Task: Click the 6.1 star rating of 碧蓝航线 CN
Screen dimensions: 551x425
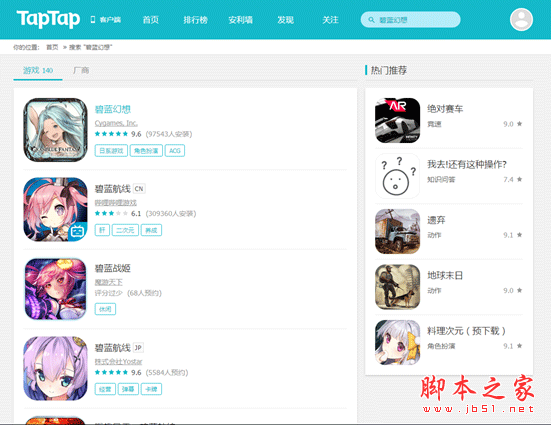Action: point(118,213)
